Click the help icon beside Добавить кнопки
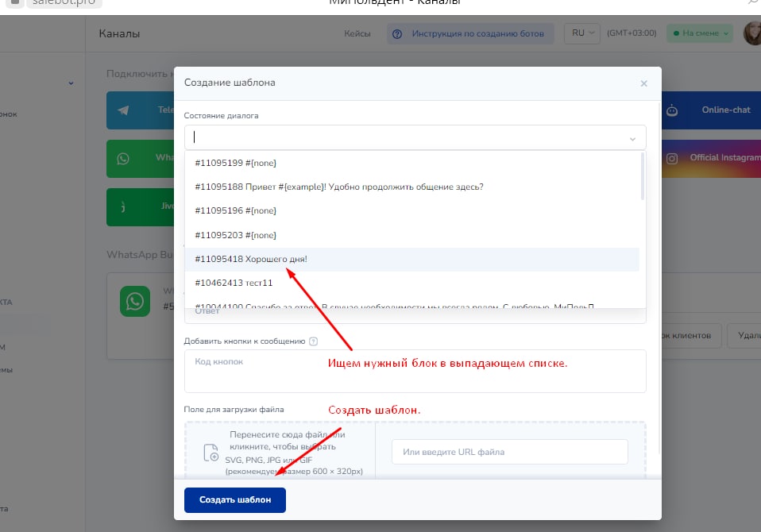This screenshot has height=532, width=761. (x=313, y=341)
